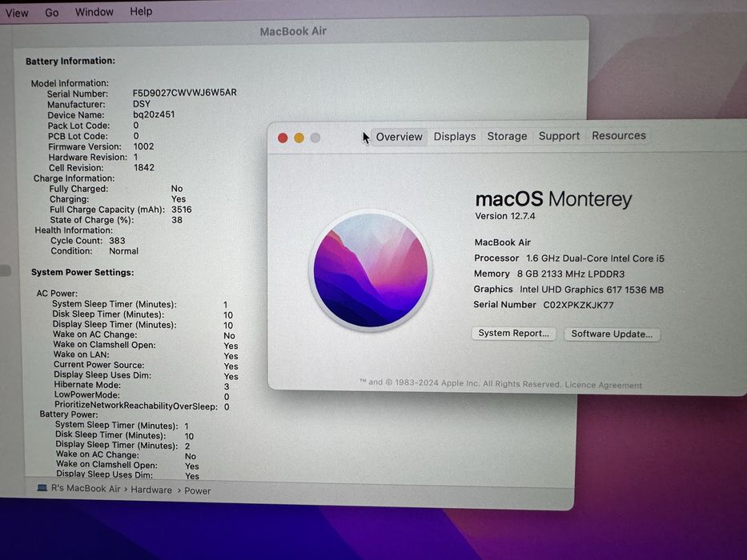Click the laptop icon in the path bar
The height and width of the screenshot is (560, 747).
(42, 488)
